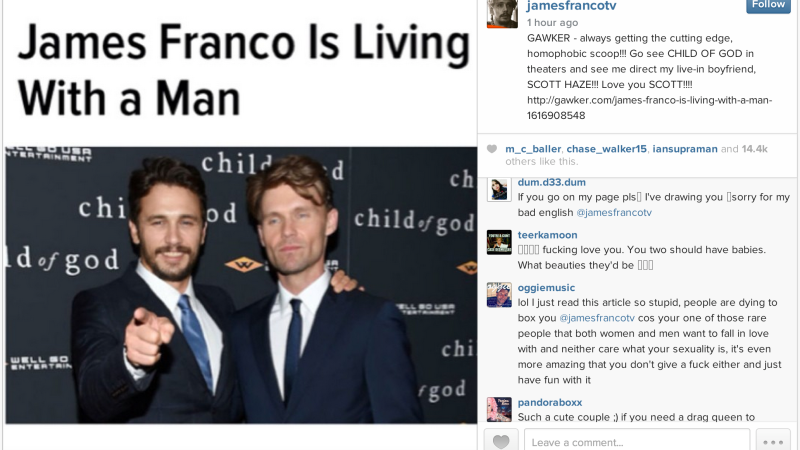
Task: Open jamesfrancotv profile picture
Action: (x=502, y=13)
